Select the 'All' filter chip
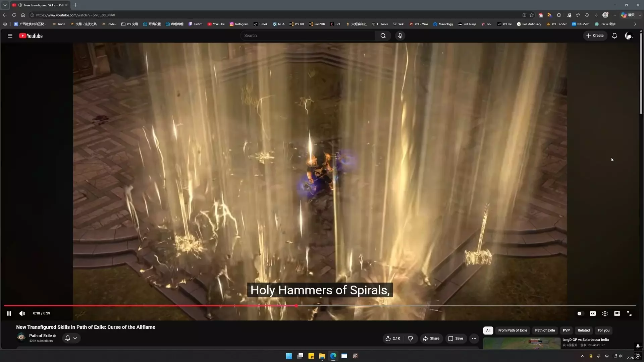644x362 pixels. coord(488,330)
